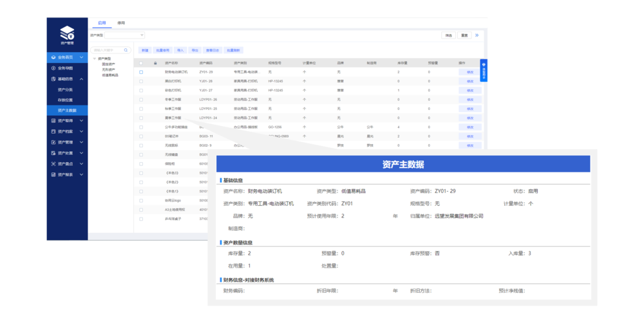Check the box for 彩色打印机 row
The height and width of the screenshot is (321, 644).
pyautogui.click(x=141, y=90)
